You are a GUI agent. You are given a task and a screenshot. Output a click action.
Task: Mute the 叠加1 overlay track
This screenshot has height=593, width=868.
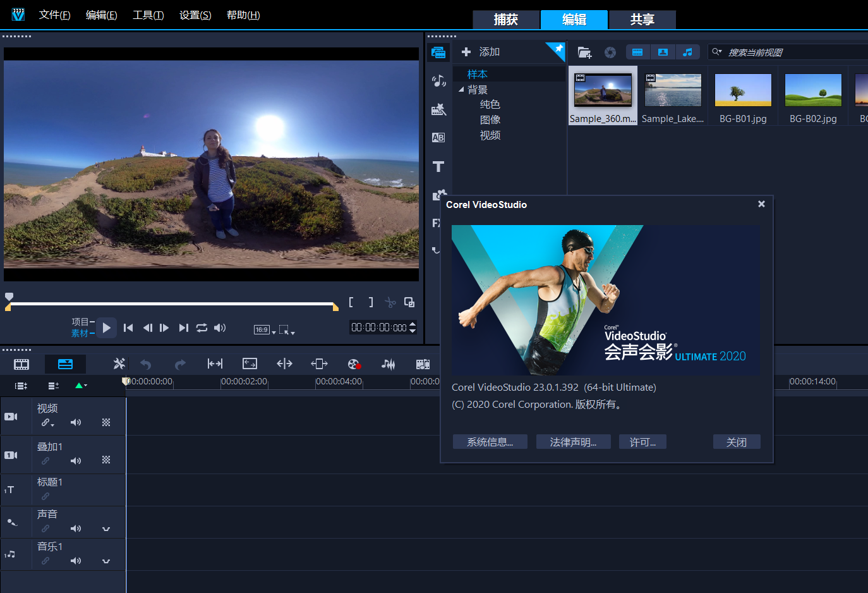point(76,461)
